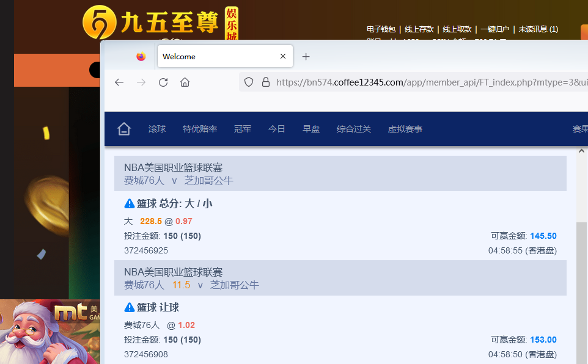
Task: Close the Welcome tab
Action: [x=283, y=56]
